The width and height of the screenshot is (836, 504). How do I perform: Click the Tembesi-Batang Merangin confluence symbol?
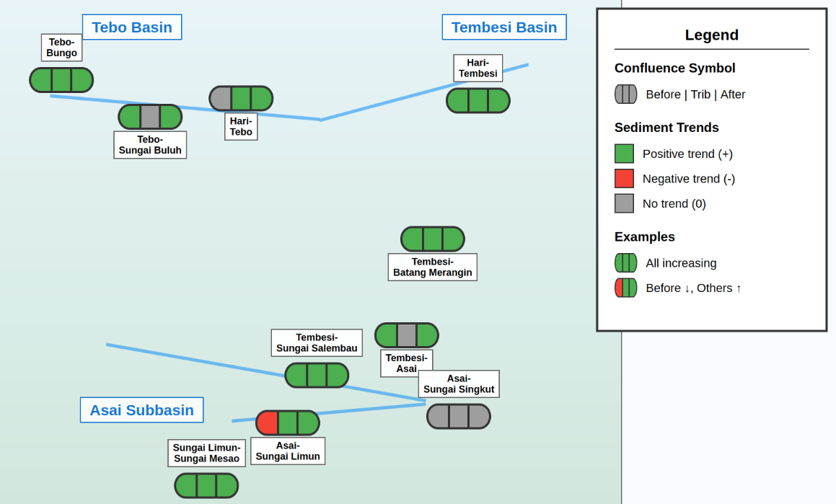pos(433,239)
